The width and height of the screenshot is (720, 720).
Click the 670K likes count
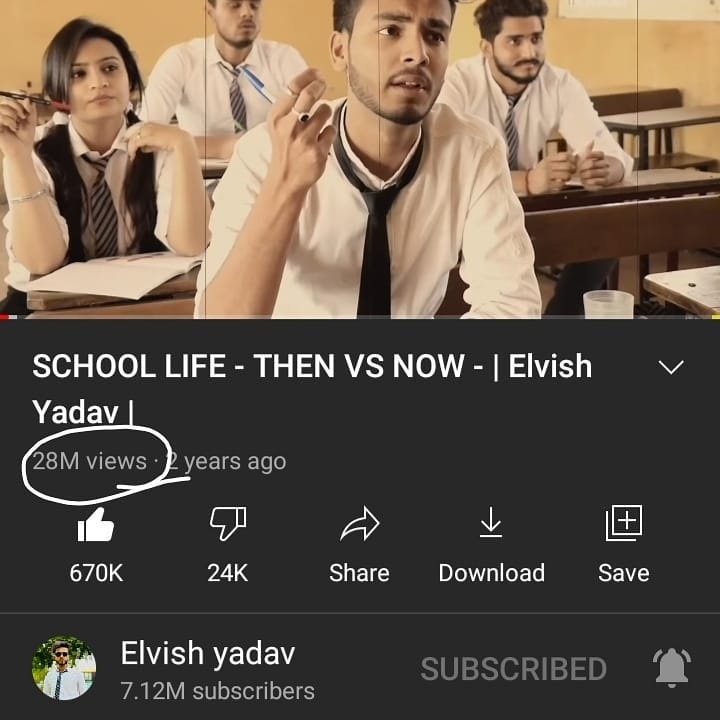coord(96,573)
